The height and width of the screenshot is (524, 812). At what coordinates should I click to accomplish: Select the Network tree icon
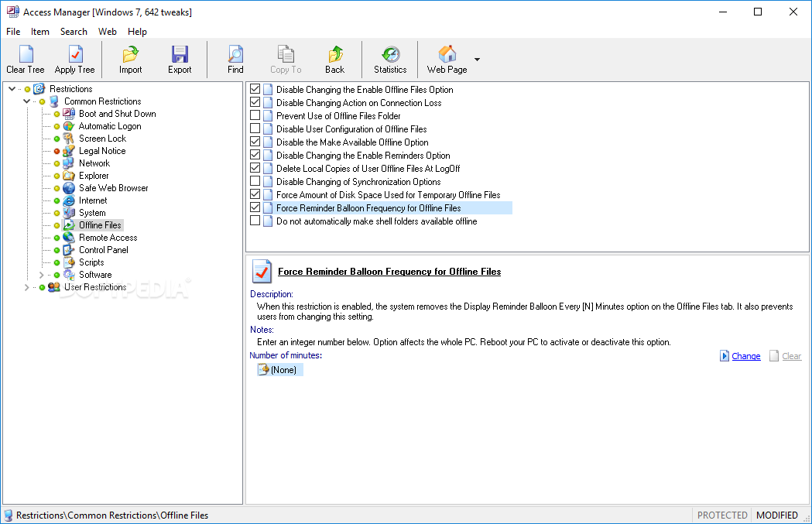[69, 163]
